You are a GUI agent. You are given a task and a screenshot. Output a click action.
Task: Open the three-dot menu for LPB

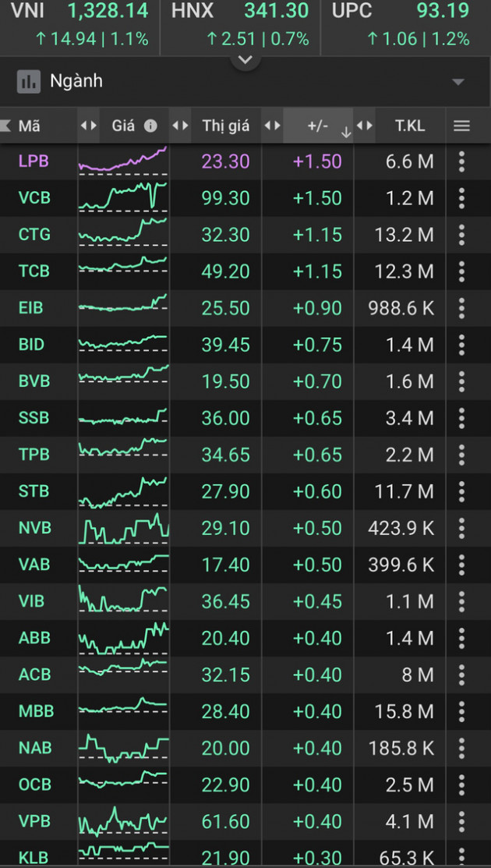(x=461, y=161)
